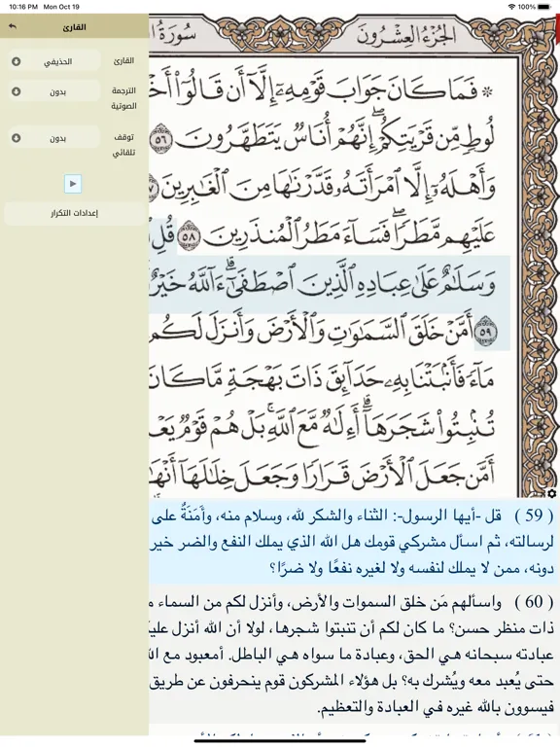Open the reciter dropdown showing الحذيفي

click(x=53, y=61)
